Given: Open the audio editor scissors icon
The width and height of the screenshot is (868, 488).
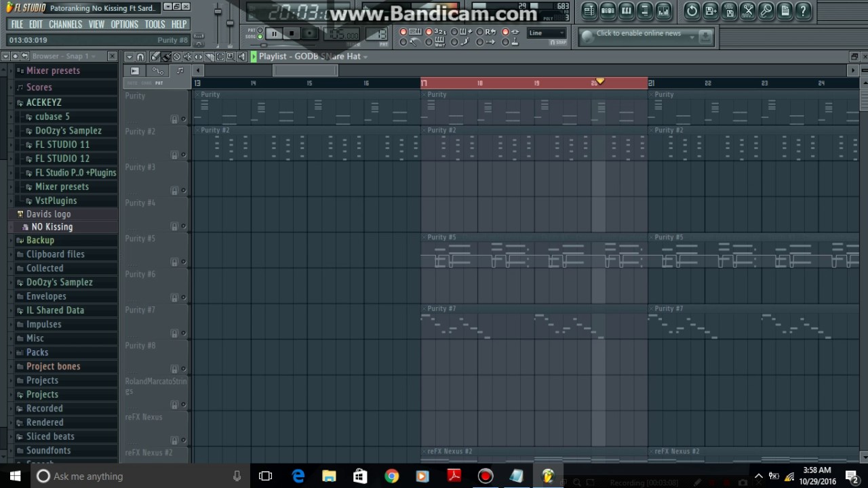Looking at the screenshot, I should coord(748,10).
